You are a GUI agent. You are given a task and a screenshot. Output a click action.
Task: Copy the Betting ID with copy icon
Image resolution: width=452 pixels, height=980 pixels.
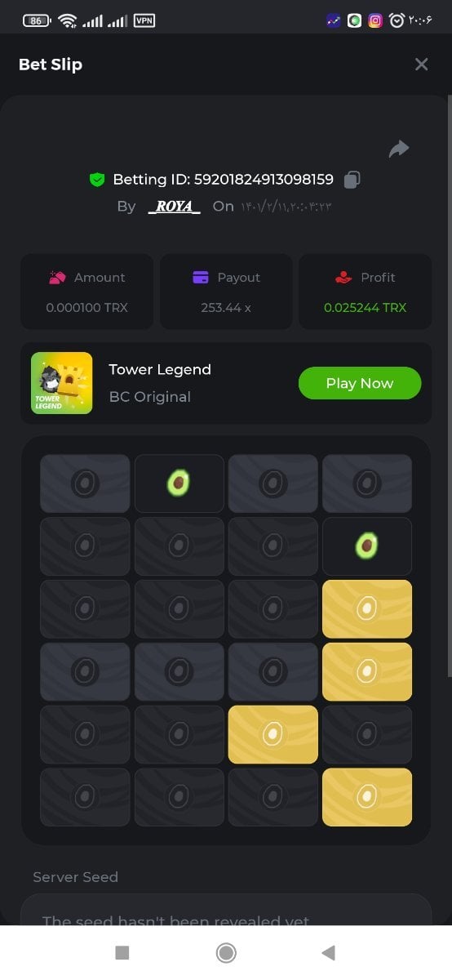coord(352,179)
